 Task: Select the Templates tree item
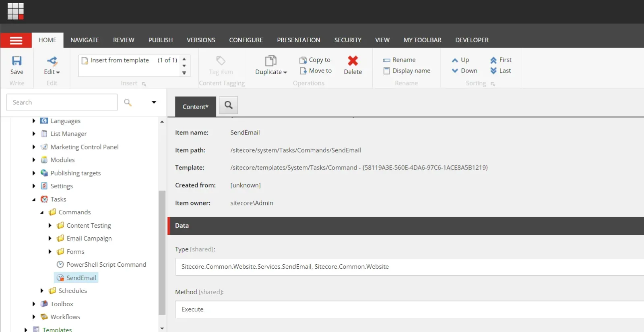[57, 330]
